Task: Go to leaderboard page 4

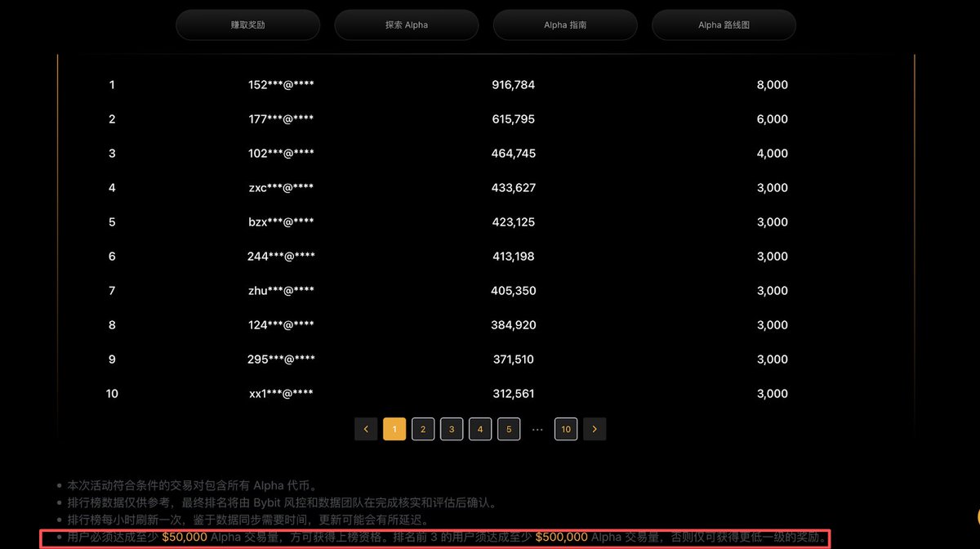Action: [480, 429]
